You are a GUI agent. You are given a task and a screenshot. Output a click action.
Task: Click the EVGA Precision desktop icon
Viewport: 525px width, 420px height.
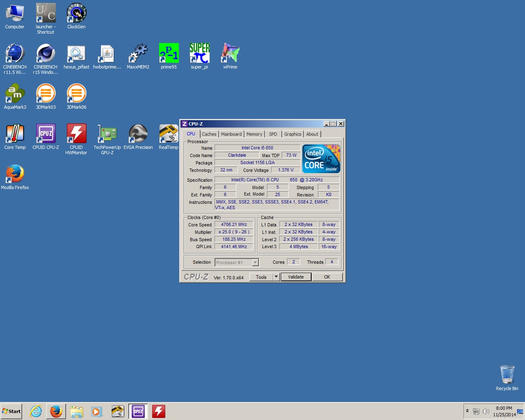pos(138,137)
